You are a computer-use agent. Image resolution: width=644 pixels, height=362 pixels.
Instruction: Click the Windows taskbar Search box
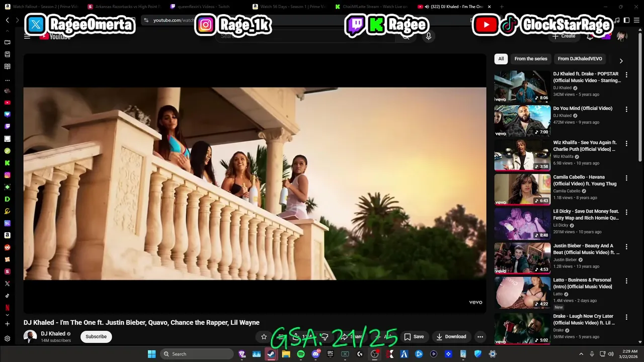(x=197, y=354)
